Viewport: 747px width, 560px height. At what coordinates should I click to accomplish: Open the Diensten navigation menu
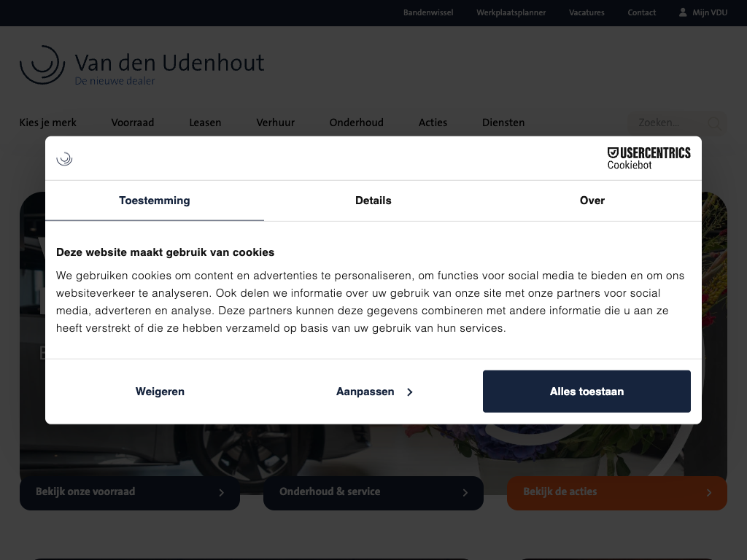coord(503,122)
